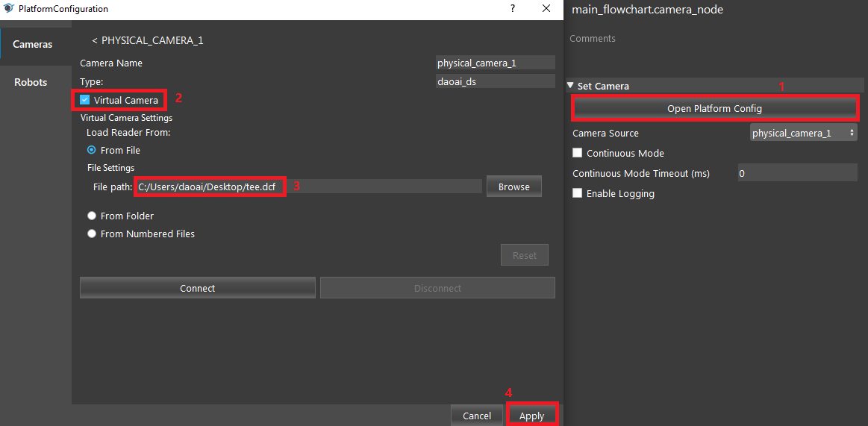
Task: Toggle the Enable Logging checkbox
Action: (x=578, y=193)
